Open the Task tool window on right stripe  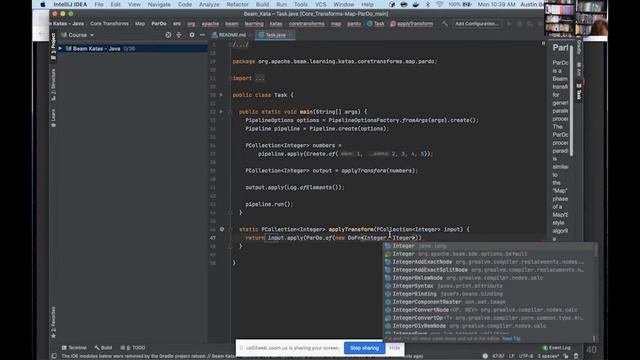click(578, 91)
